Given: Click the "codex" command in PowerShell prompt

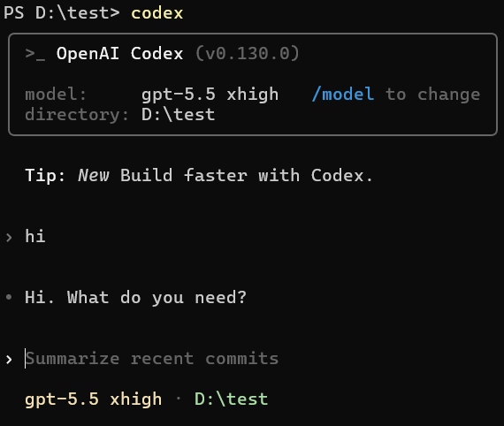Looking at the screenshot, I should [x=157, y=13].
